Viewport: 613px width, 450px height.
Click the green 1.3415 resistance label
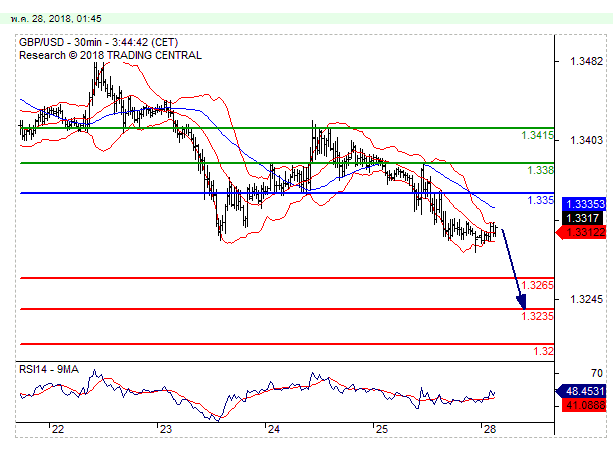pyautogui.click(x=538, y=135)
